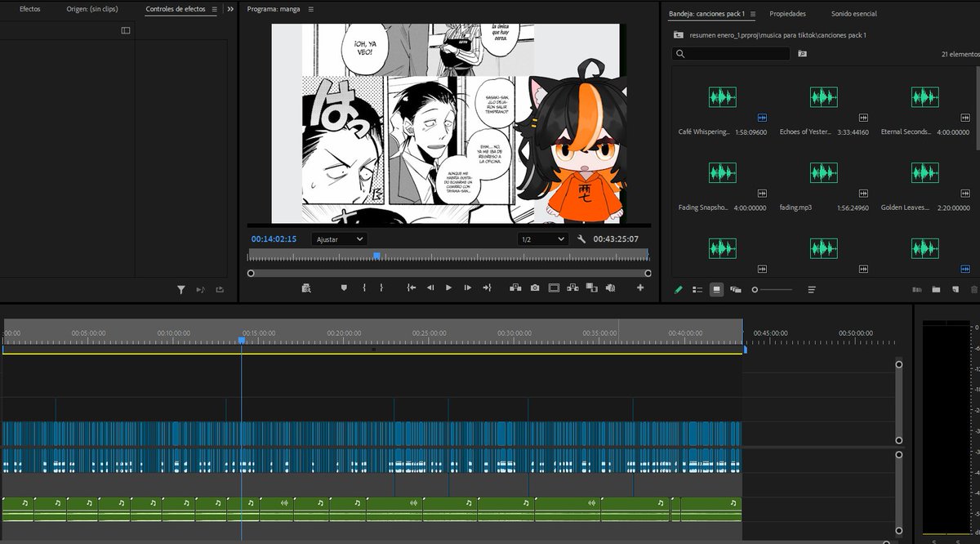Image resolution: width=980 pixels, height=544 pixels.
Task: Click the source patching magnifier icon
Action: [306, 288]
